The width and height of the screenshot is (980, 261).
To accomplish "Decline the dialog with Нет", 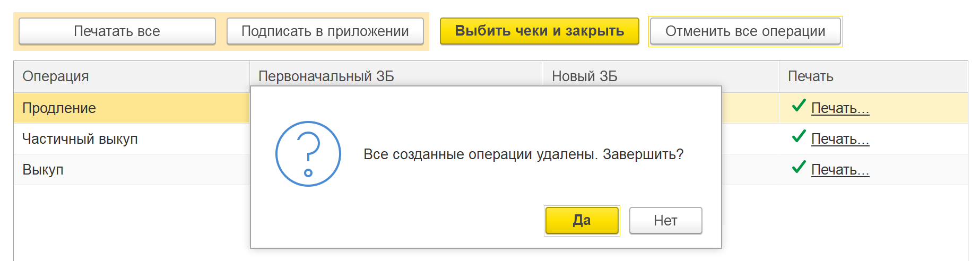I will click(665, 221).
